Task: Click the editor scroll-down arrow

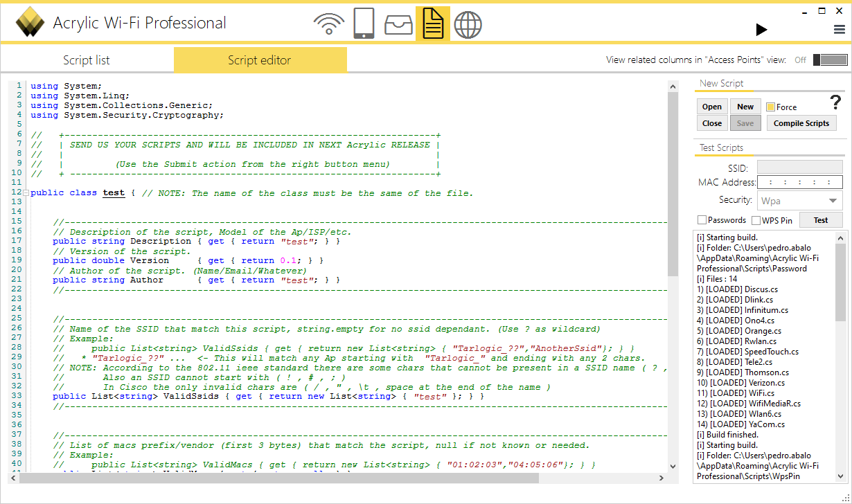Action: [x=672, y=467]
